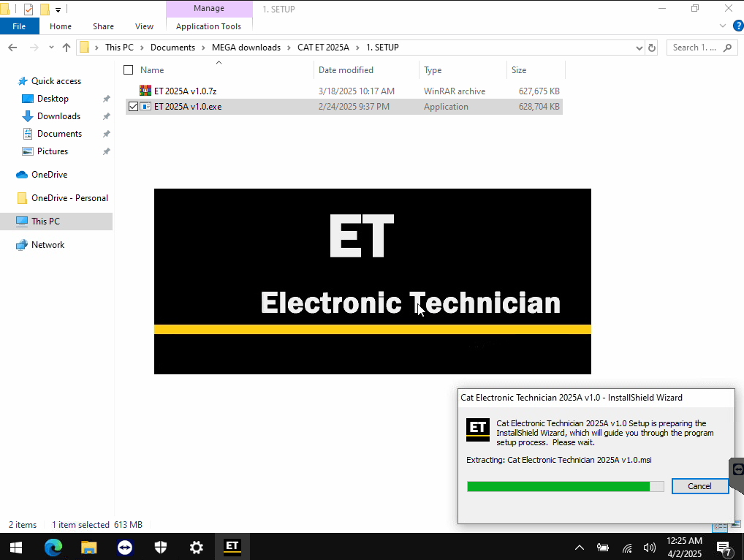Switch to large icons view
This screenshot has width=744, height=560.
click(x=737, y=526)
